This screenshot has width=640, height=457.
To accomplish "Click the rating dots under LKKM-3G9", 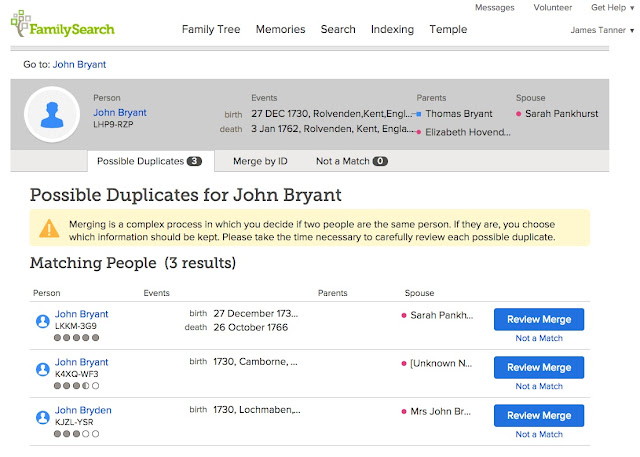I will tap(77, 338).
